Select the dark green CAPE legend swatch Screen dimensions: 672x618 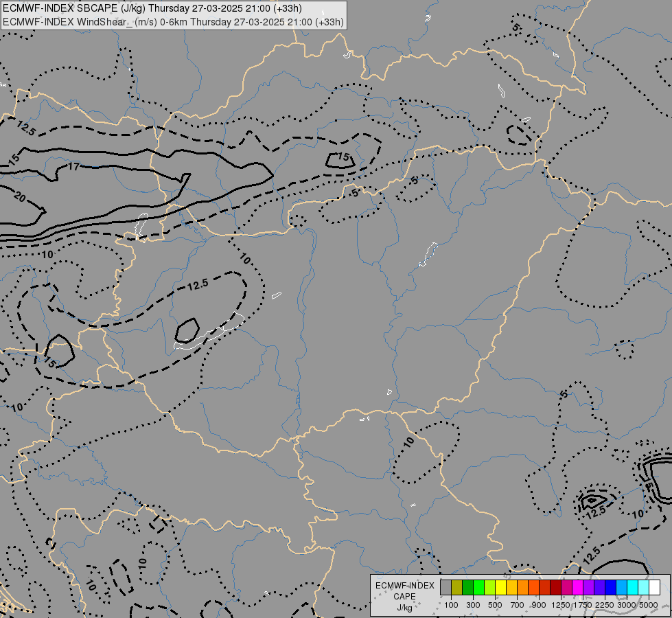click(467, 587)
